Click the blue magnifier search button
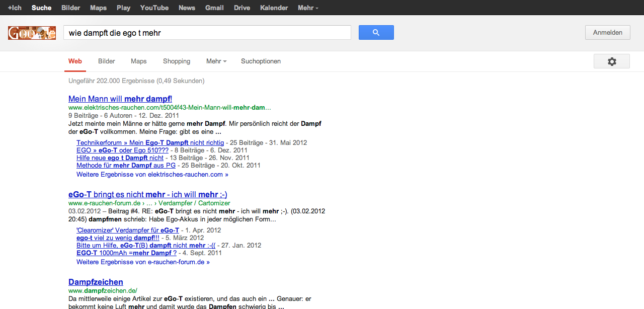Screen dimensions: 644x309 [376, 33]
